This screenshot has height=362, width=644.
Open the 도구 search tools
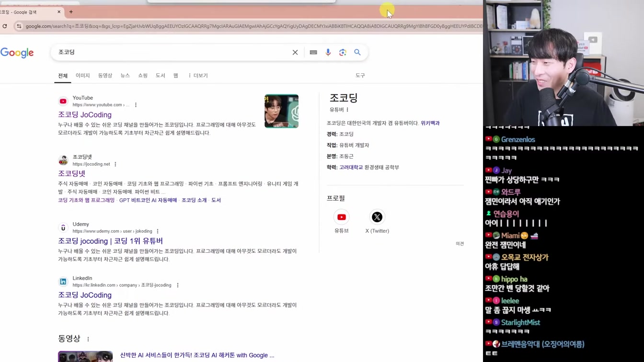pyautogui.click(x=360, y=76)
